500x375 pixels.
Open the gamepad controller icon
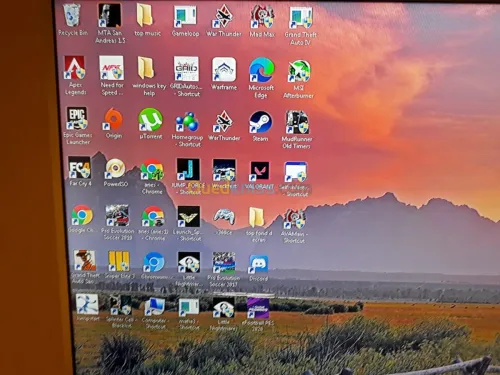224,217
